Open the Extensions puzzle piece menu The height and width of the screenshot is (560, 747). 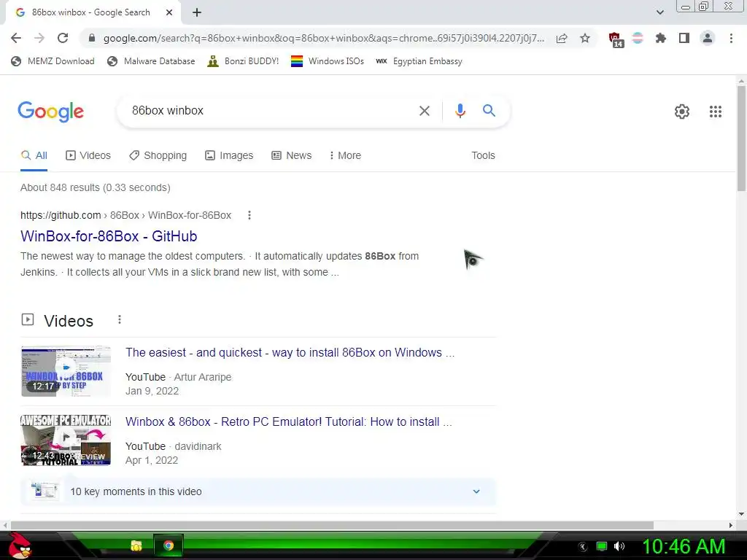pos(661,38)
